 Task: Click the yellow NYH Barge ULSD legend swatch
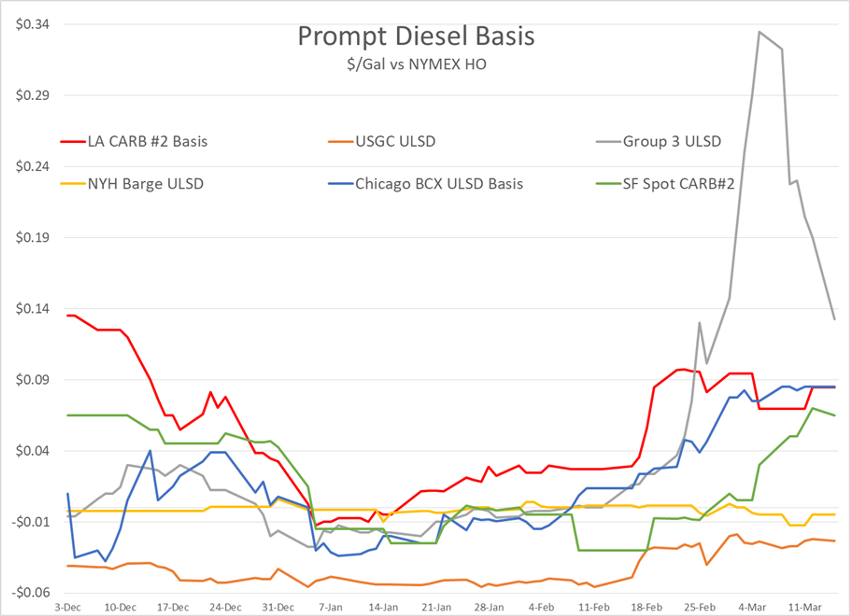(x=73, y=184)
